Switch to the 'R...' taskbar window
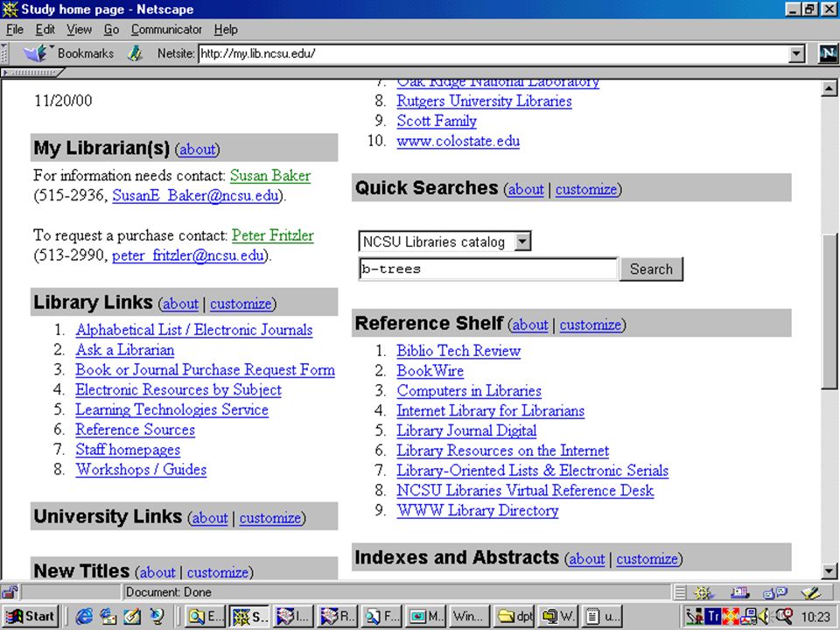This screenshot has height=630, width=840. [338, 617]
